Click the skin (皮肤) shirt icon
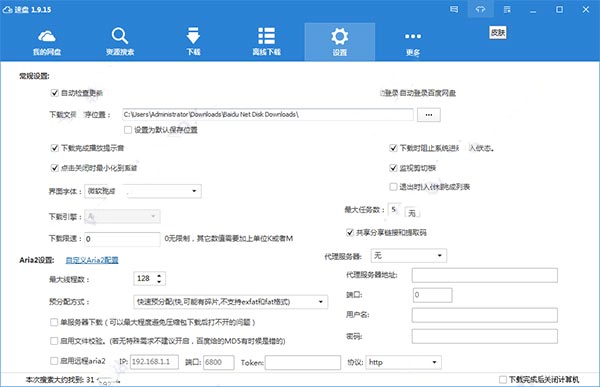This screenshot has width=600, height=387. tap(481, 9)
